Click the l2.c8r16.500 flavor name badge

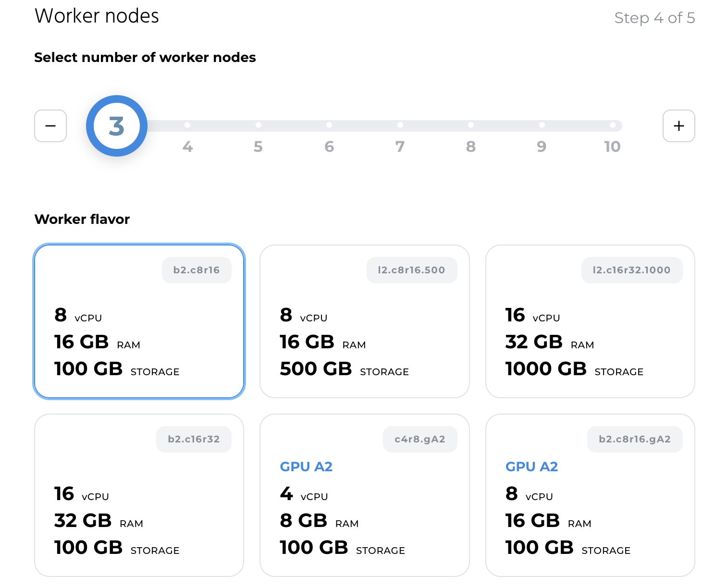tap(411, 270)
